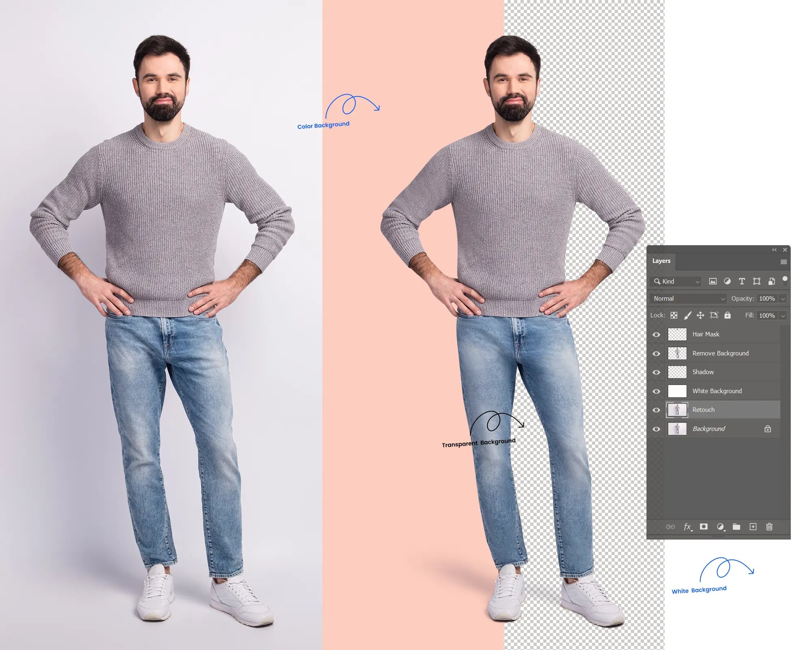Open the Opacity percentage dropdown
The width and height of the screenshot is (812, 650).
pos(786,299)
